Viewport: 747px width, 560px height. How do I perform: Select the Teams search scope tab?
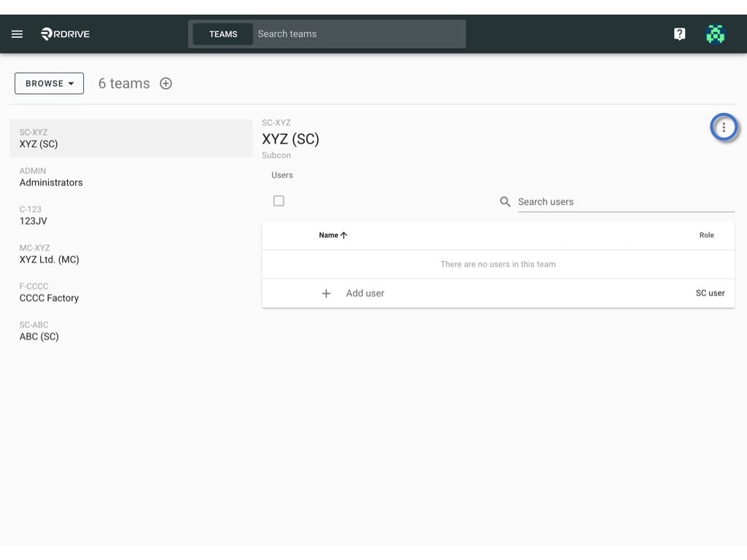pos(223,34)
